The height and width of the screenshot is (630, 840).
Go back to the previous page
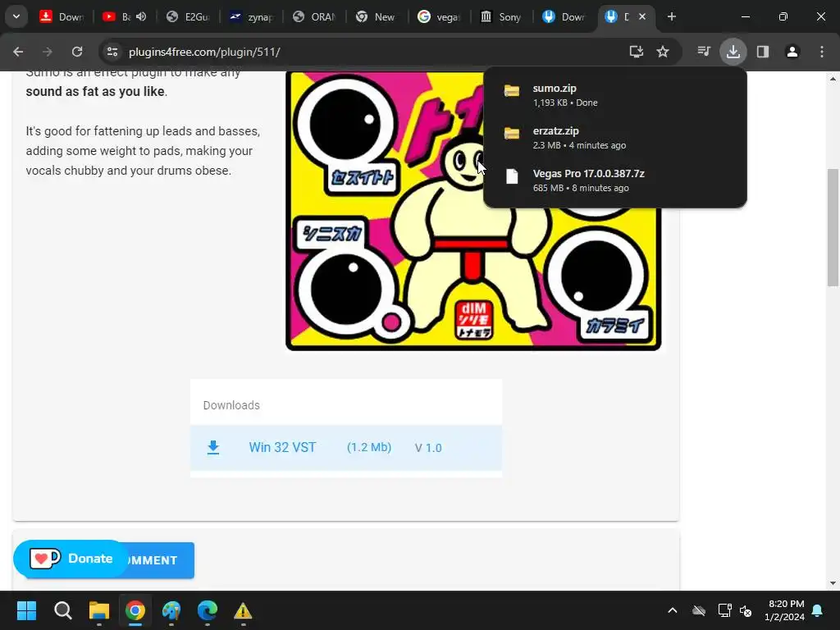18,52
